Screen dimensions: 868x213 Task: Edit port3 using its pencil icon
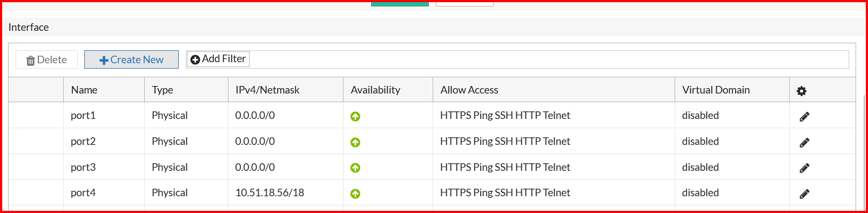[x=804, y=168]
